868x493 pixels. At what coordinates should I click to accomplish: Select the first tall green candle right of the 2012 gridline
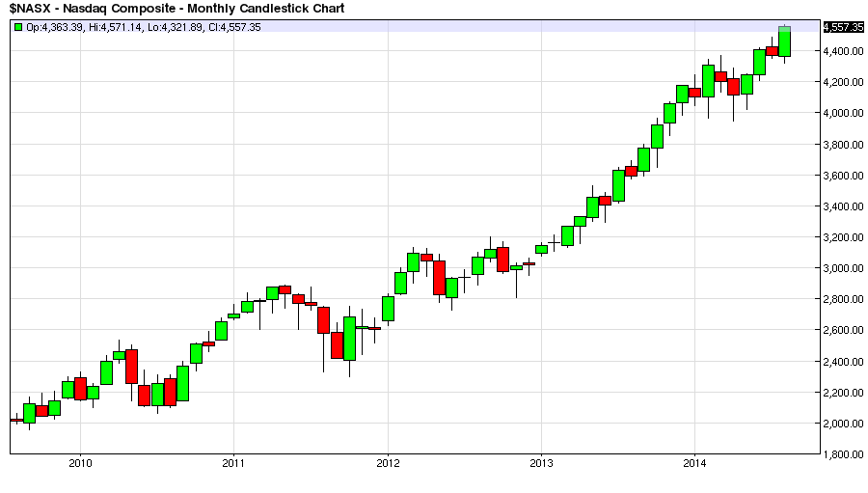click(x=401, y=283)
